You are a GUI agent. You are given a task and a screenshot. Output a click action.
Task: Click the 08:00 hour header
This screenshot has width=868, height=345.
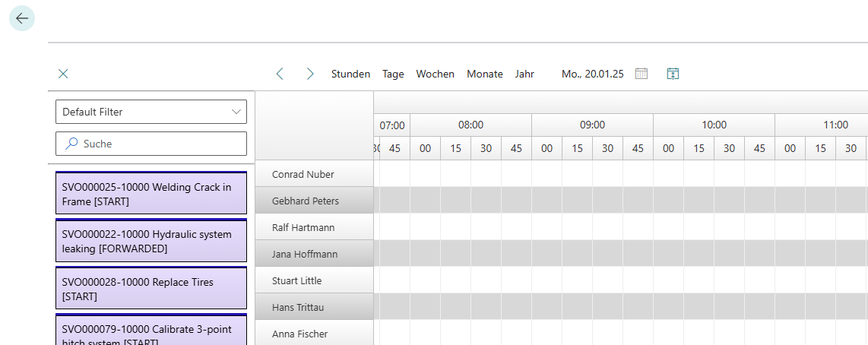pos(471,125)
